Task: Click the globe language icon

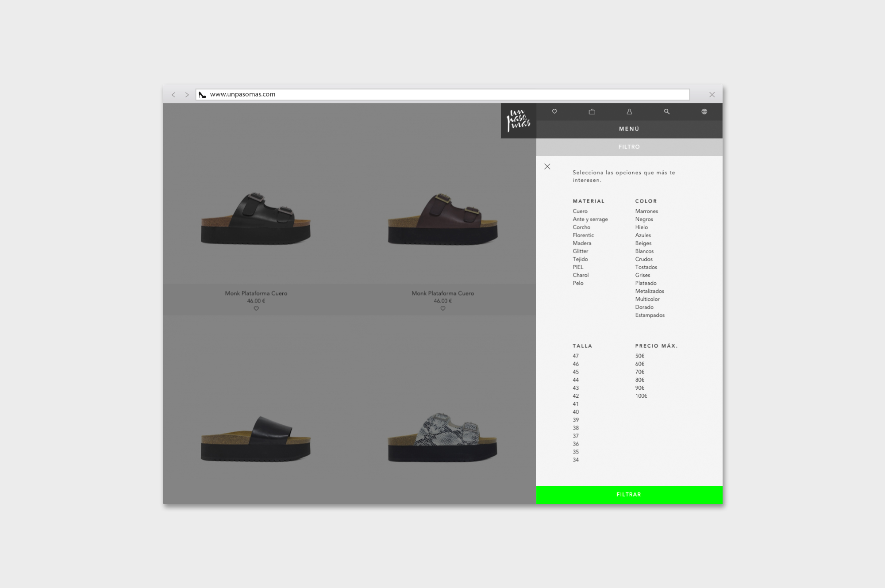Action: coord(704,111)
